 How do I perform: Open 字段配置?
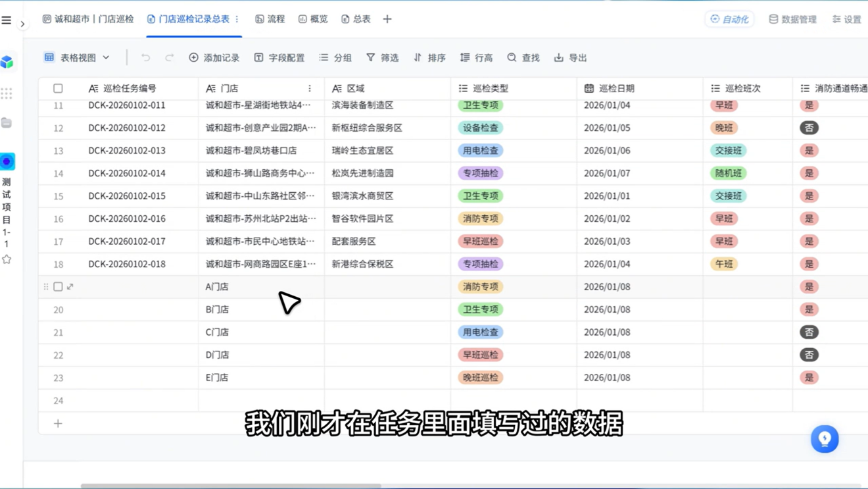279,58
